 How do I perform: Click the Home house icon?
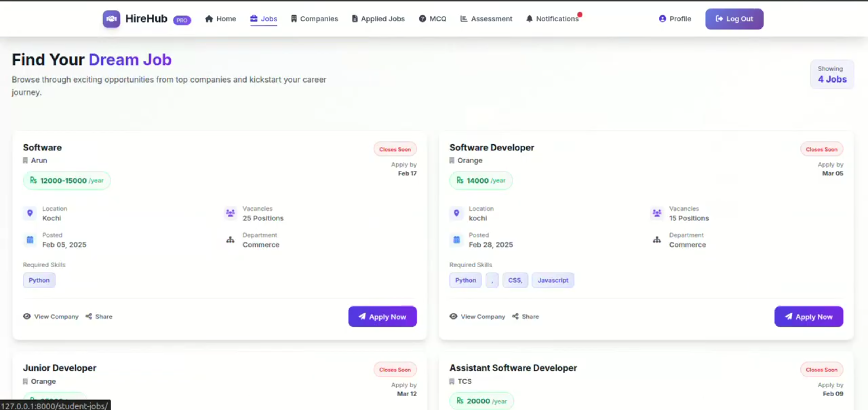209,19
